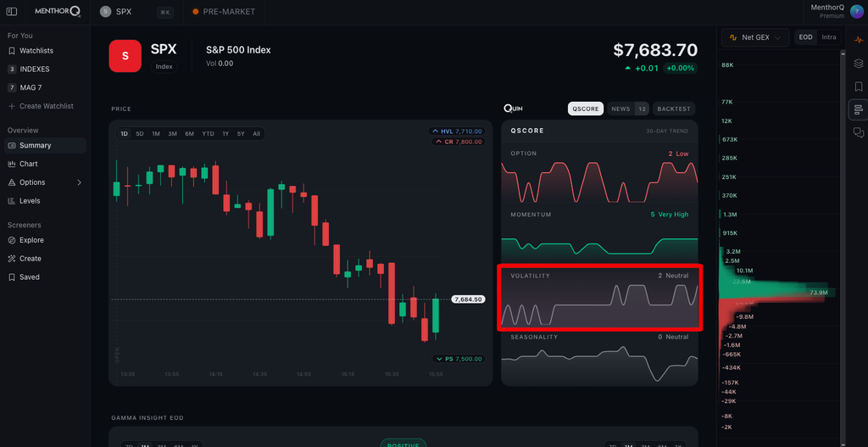Switch to the BACKTEST tab

click(674, 109)
